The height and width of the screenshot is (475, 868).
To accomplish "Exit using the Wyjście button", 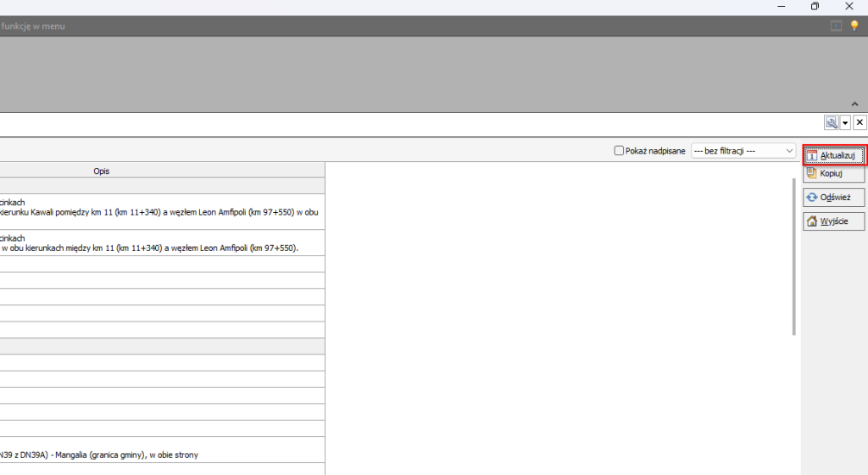I will coord(834,221).
